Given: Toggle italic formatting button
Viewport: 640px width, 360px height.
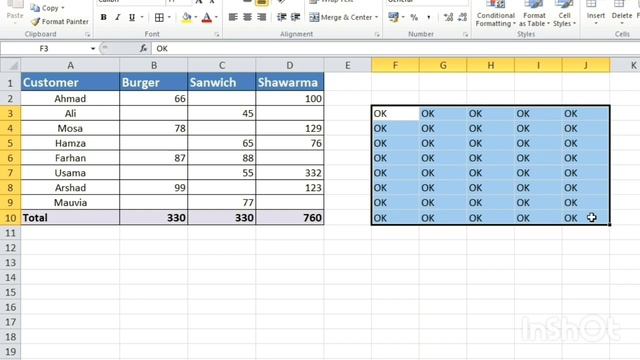Looking at the screenshot, I should (x=118, y=18).
